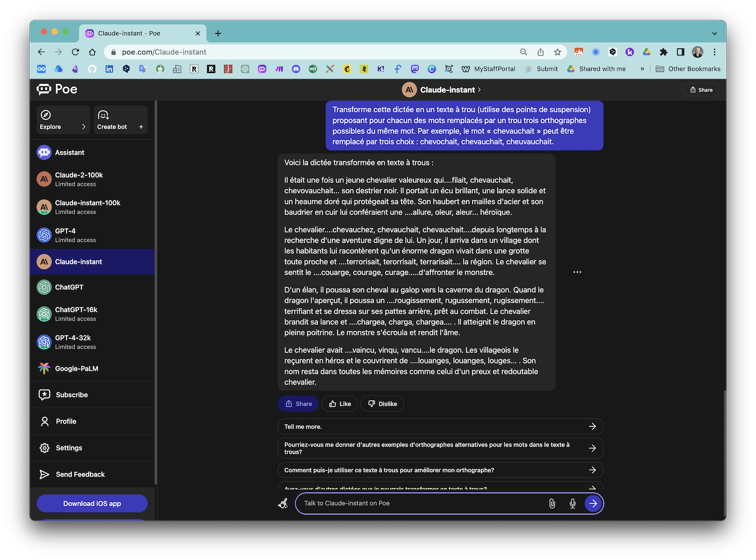Choose the 'Comment puis-je utiliser' suggested reply

pyautogui.click(x=440, y=470)
